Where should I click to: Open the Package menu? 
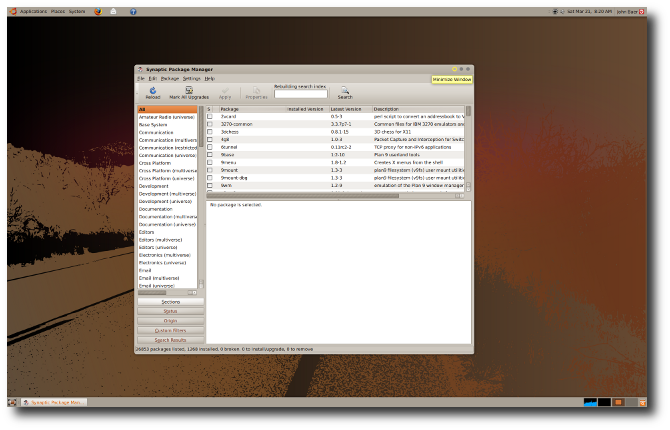pos(170,79)
